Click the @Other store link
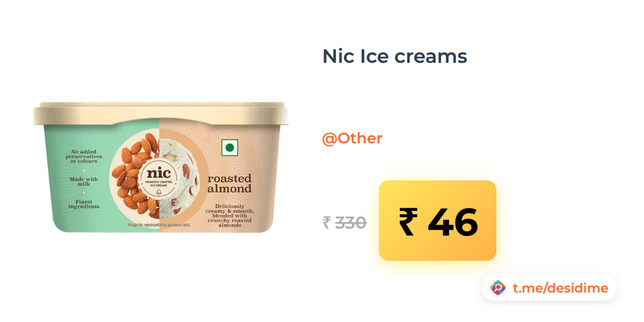 click(352, 138)
